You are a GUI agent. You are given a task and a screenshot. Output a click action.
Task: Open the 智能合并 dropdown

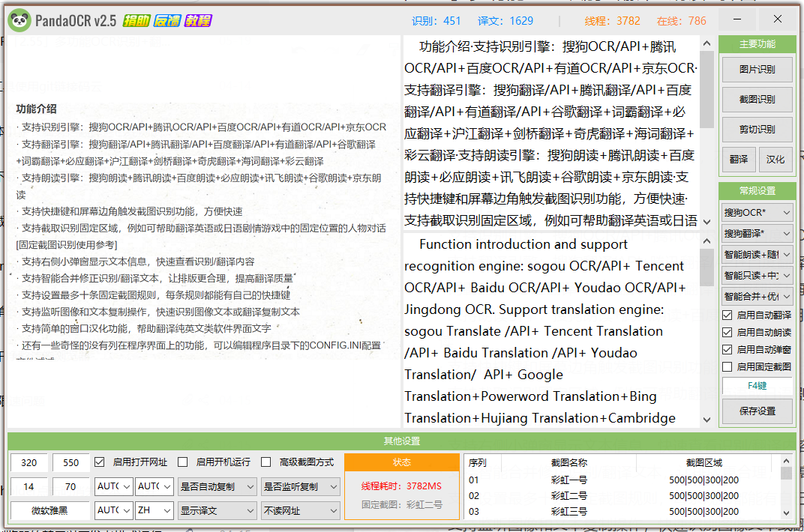click(757, 297)
